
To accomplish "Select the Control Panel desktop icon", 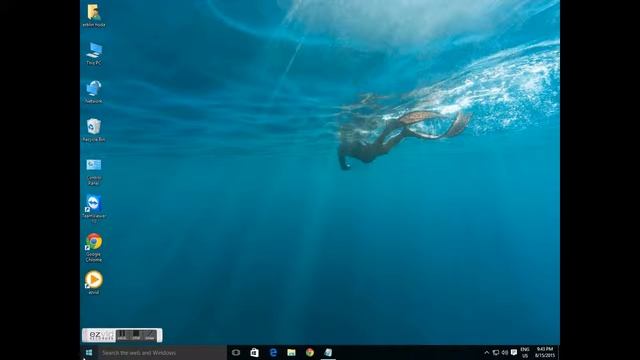I will (x=94, y=171).
